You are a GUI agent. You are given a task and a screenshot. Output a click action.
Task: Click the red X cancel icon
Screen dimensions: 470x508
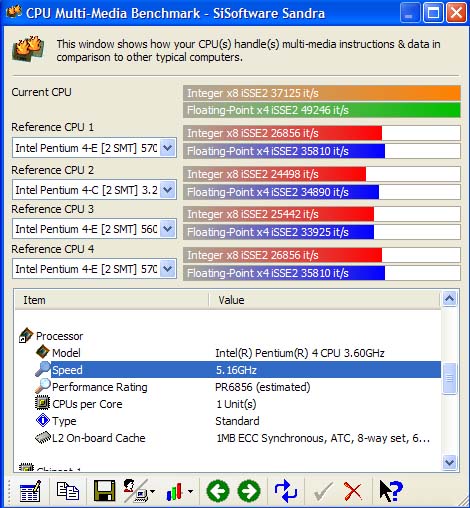tap(353, 491)
